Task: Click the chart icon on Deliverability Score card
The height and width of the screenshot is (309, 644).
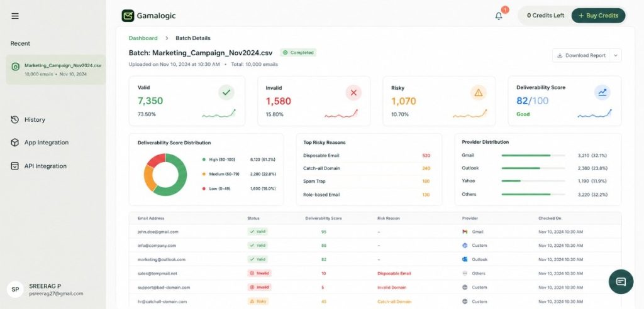Action: [602, 93]
